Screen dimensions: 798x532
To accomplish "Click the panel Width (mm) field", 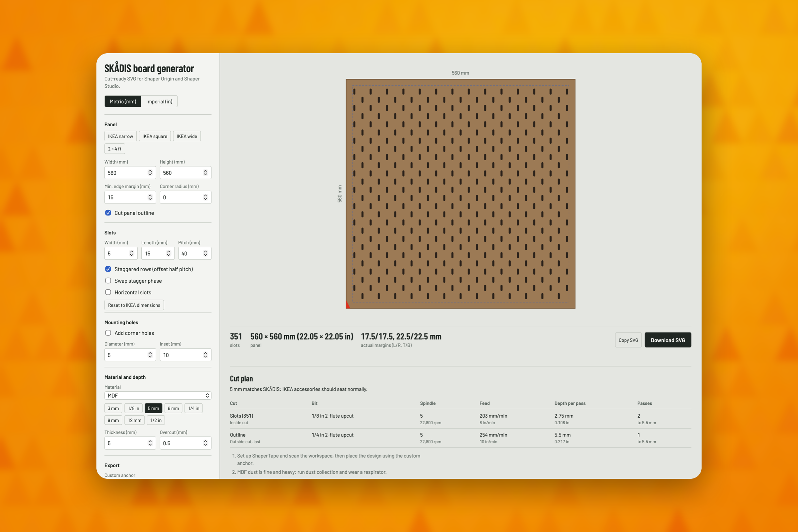I will (130, 173).
